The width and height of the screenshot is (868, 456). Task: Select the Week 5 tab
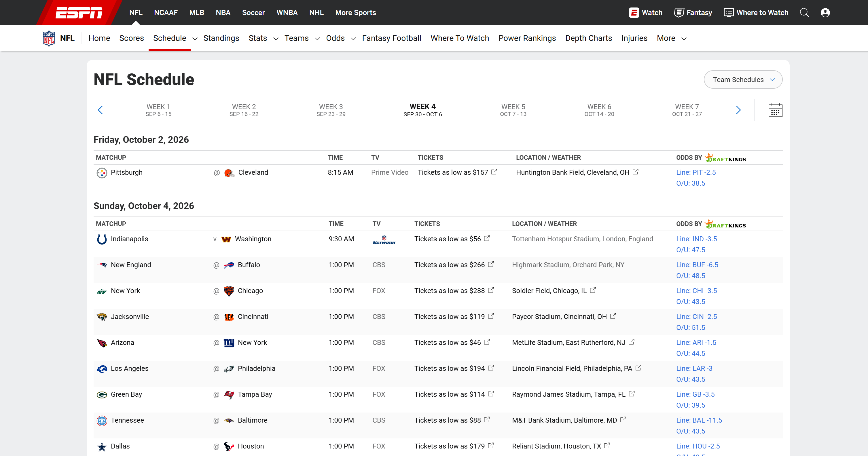click(513, 110)
